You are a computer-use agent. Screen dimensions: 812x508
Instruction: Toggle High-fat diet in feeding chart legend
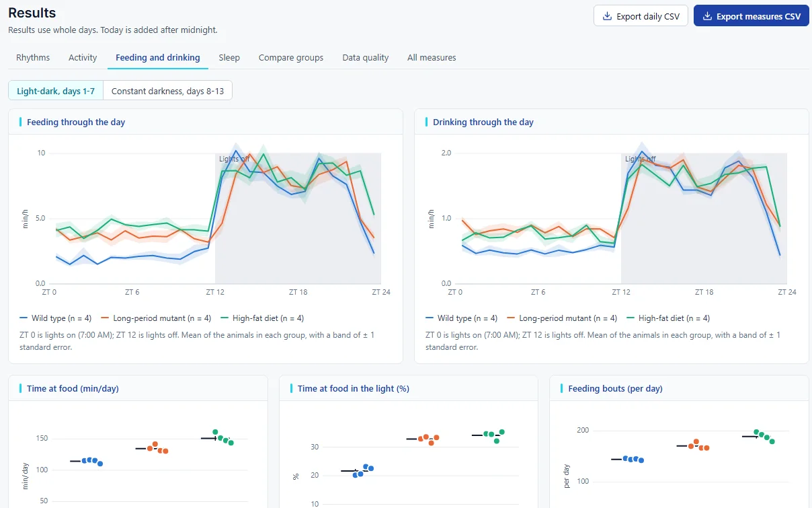[x=263, y=318]
